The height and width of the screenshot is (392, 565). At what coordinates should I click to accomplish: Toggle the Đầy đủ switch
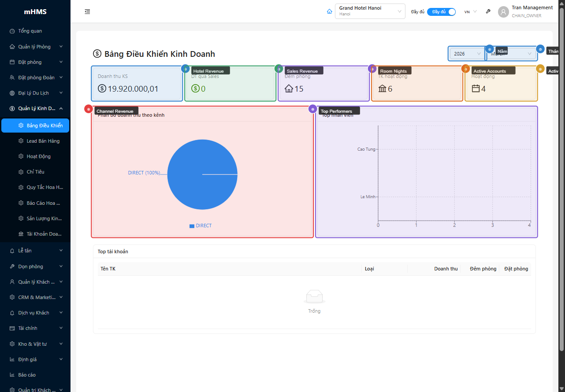click(x=441, y=12)
